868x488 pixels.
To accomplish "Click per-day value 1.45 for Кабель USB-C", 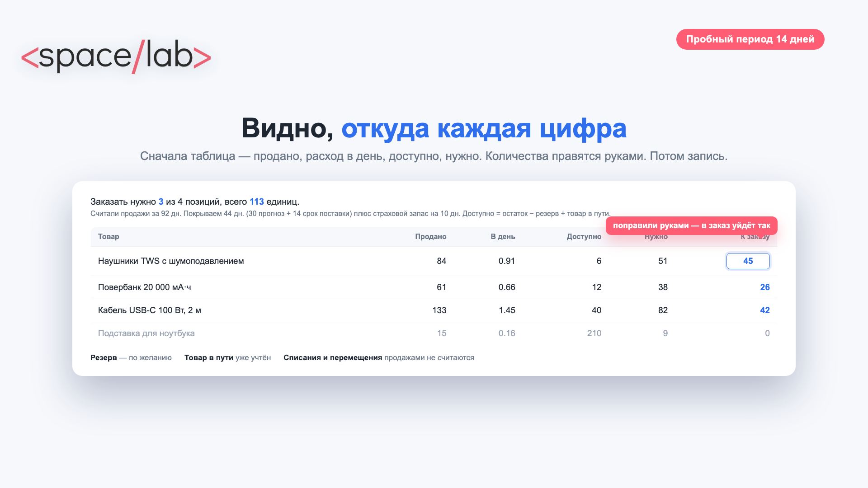I will tap(507, 310).
